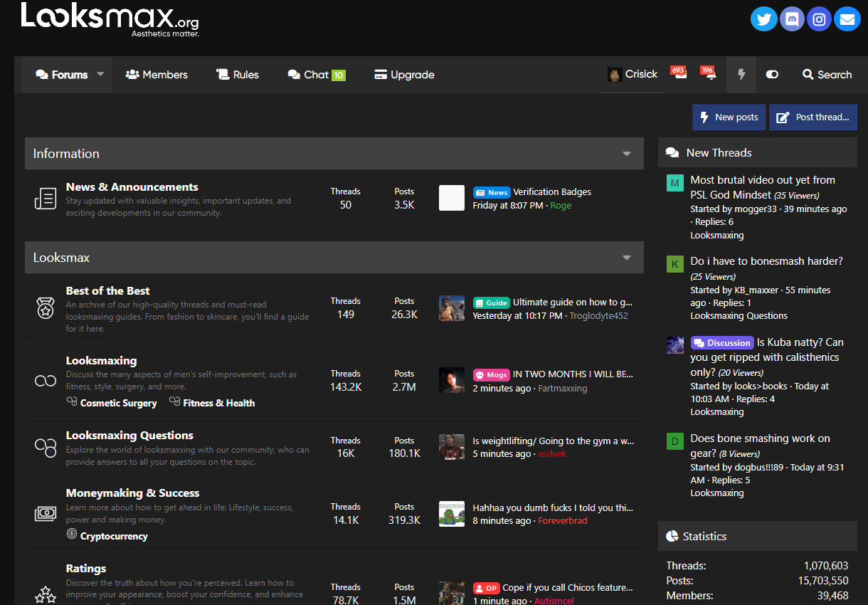The image size is (868, 605).
Task: Go to the Rules page
Action: (238, 75)
